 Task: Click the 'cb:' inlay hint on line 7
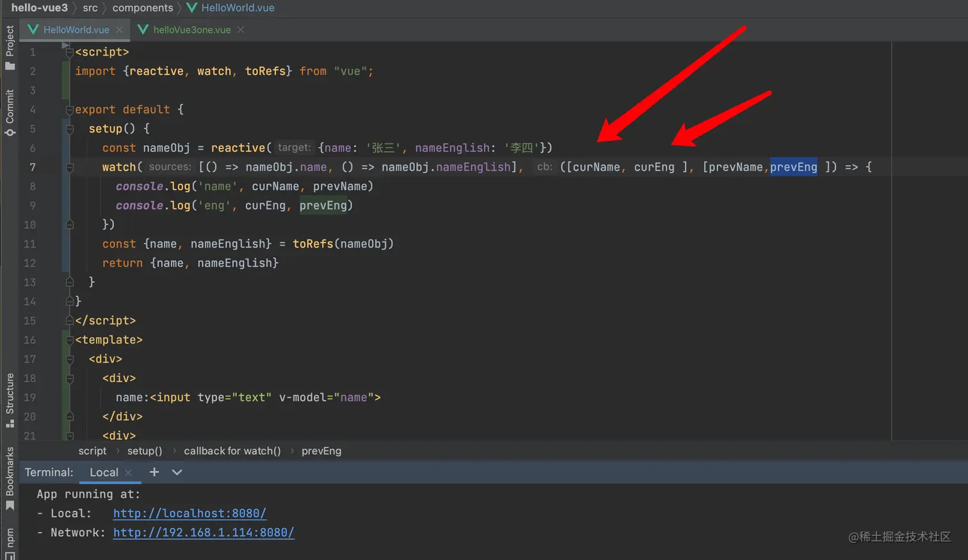[x=545, y=167]
